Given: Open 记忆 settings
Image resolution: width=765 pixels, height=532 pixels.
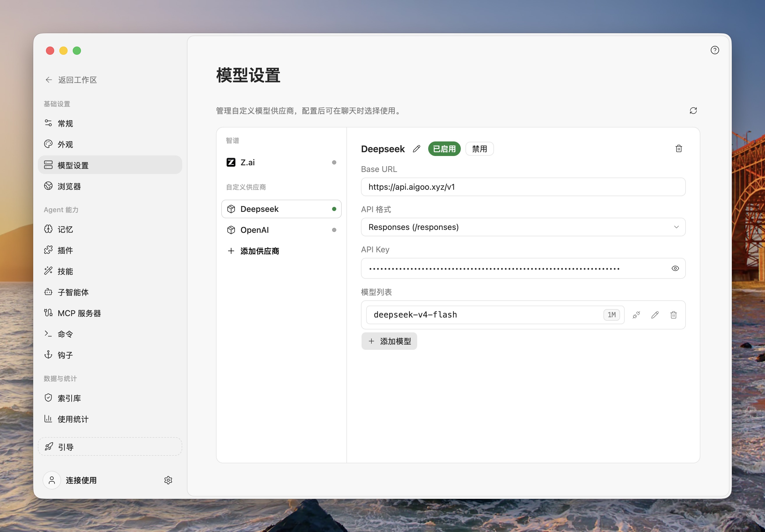Looking at the screenshot, I should pyautogui.click(x=110, y=229).
